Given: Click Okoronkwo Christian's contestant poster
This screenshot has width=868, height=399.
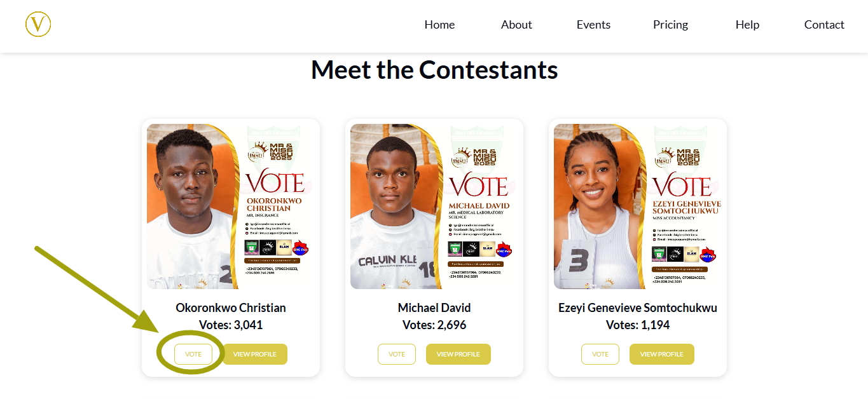Looking at the screenshot, I should pyautogui.click(x=231, y=206).
